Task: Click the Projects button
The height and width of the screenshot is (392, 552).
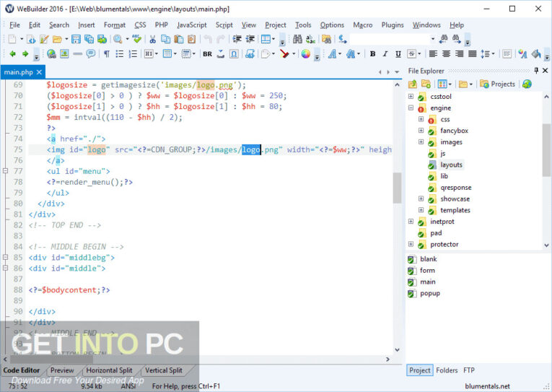Action: [x=497, y=84]
